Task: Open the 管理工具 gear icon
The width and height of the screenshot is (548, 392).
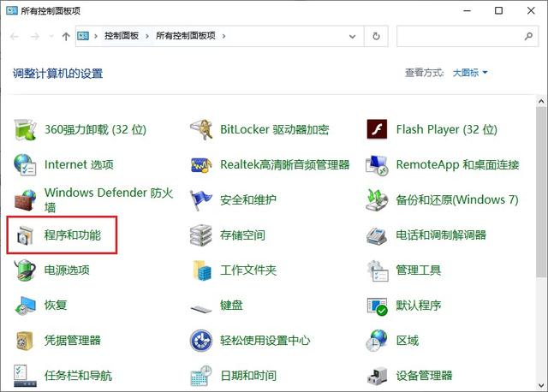Action: 377,270
